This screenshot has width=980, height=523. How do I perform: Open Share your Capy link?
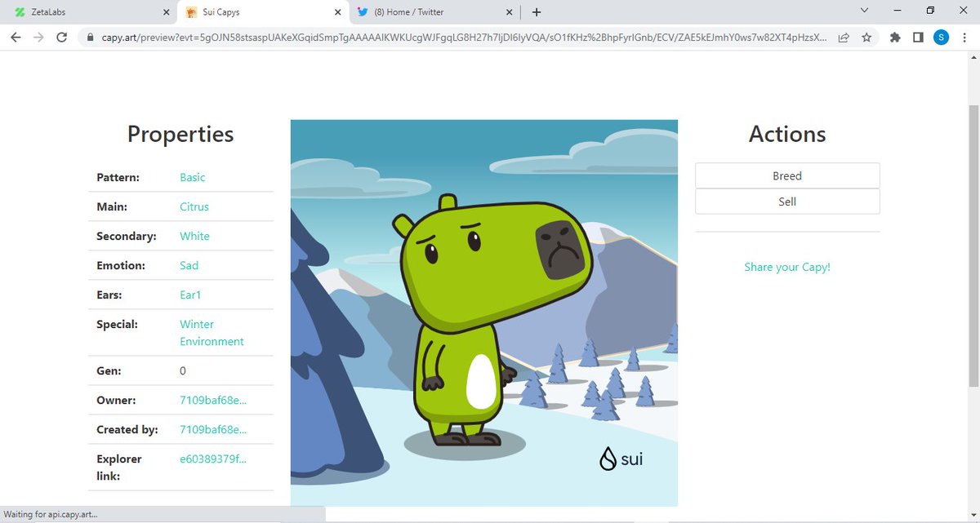click(x=787, y=267)
